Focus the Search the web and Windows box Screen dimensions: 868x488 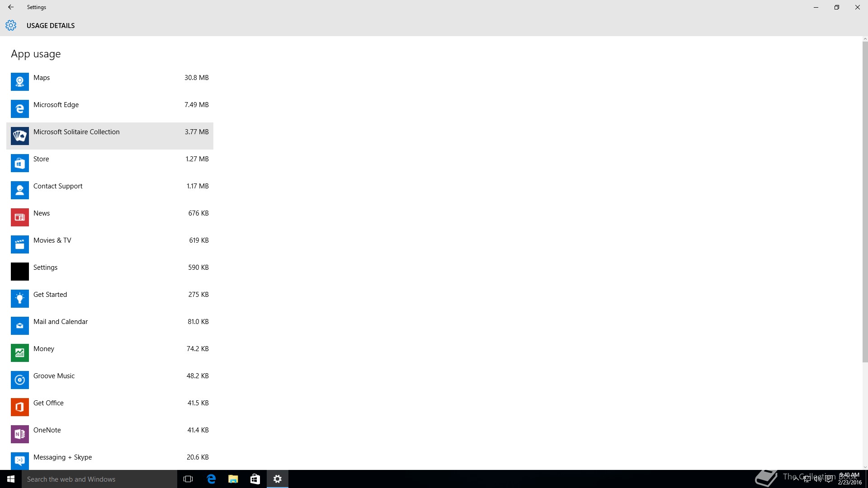[99, 479]
